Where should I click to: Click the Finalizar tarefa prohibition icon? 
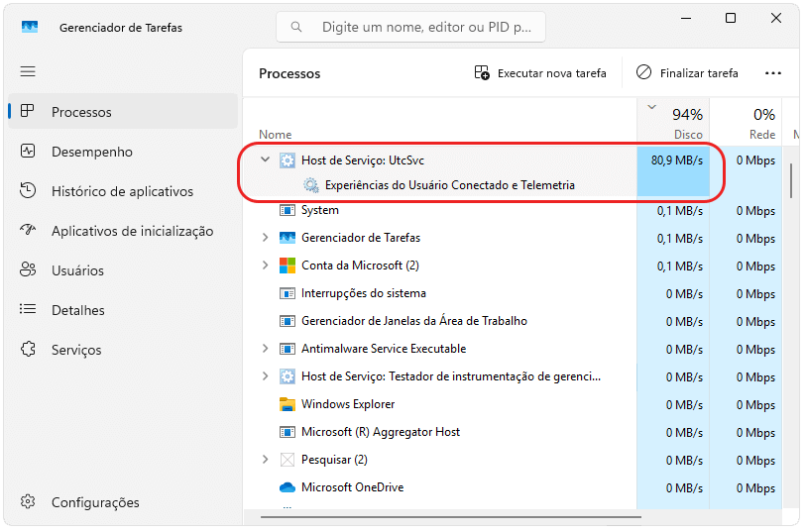click(643, 72)
